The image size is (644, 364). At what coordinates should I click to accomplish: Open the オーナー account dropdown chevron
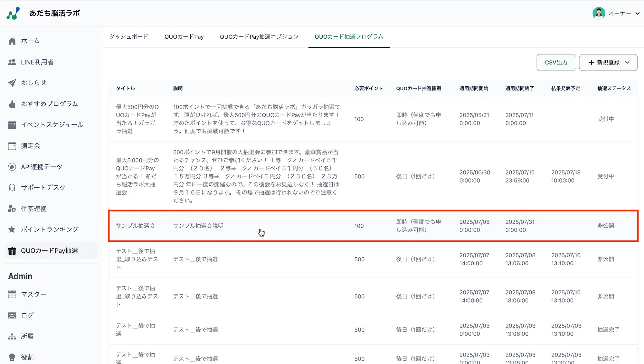click(x=637, y=14)
